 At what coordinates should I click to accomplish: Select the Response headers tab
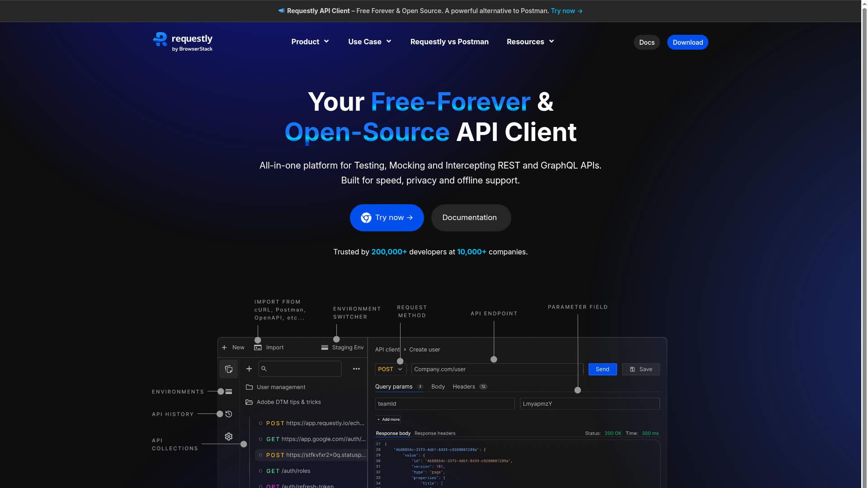coord(435,433)
